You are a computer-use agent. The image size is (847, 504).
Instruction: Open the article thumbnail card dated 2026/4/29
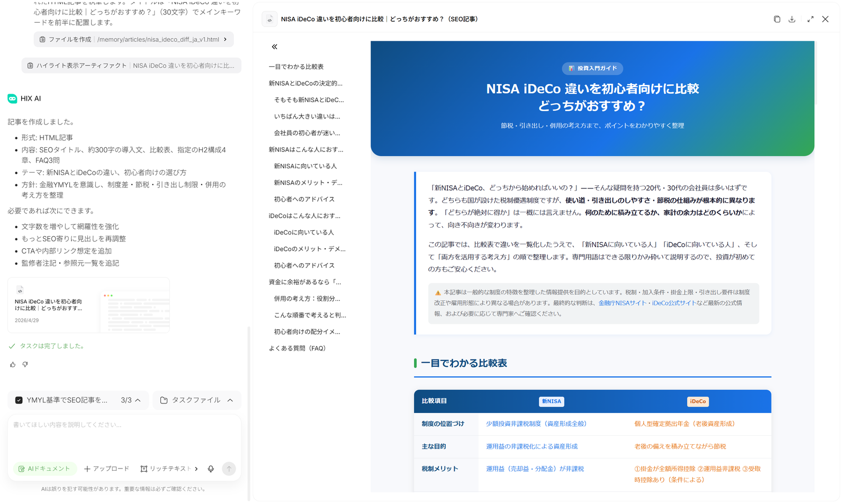click(89, 305)
